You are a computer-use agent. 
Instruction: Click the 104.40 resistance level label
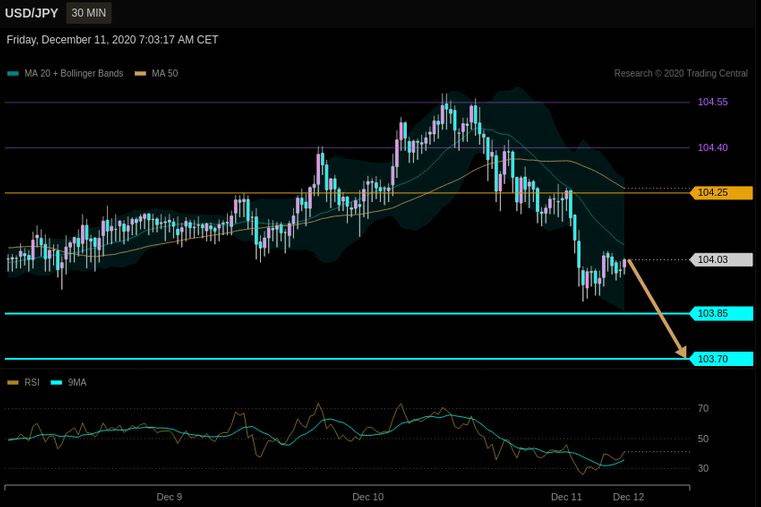point(712,147)
